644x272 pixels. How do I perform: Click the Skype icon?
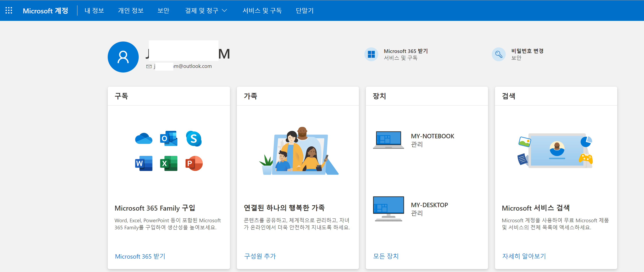pyautogui.click(x=194, y=138)
